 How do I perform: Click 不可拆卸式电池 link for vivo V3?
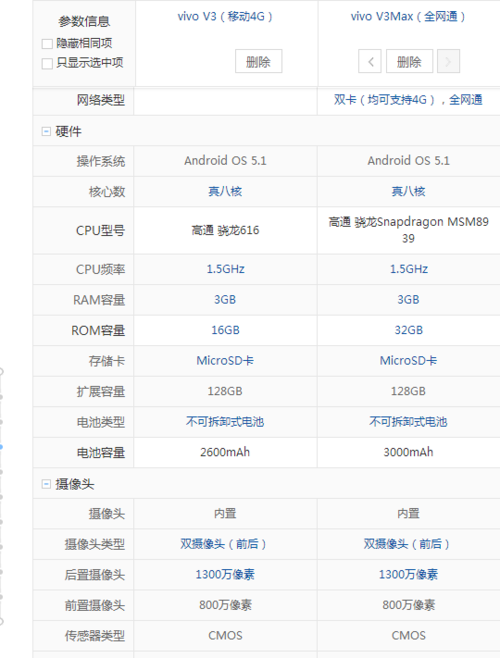pyautogui.click(x=225, y=422)
